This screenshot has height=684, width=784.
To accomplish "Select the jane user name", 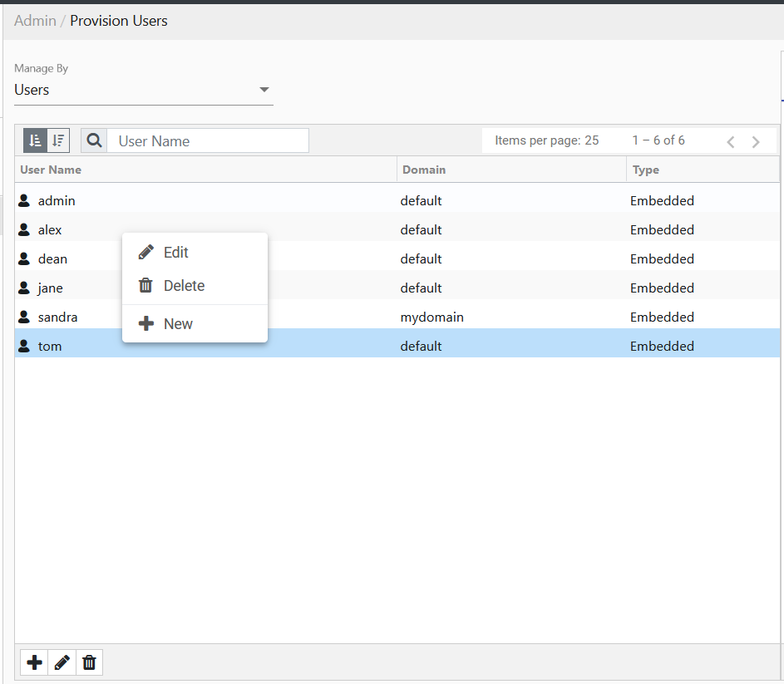I will click(50, 288).
